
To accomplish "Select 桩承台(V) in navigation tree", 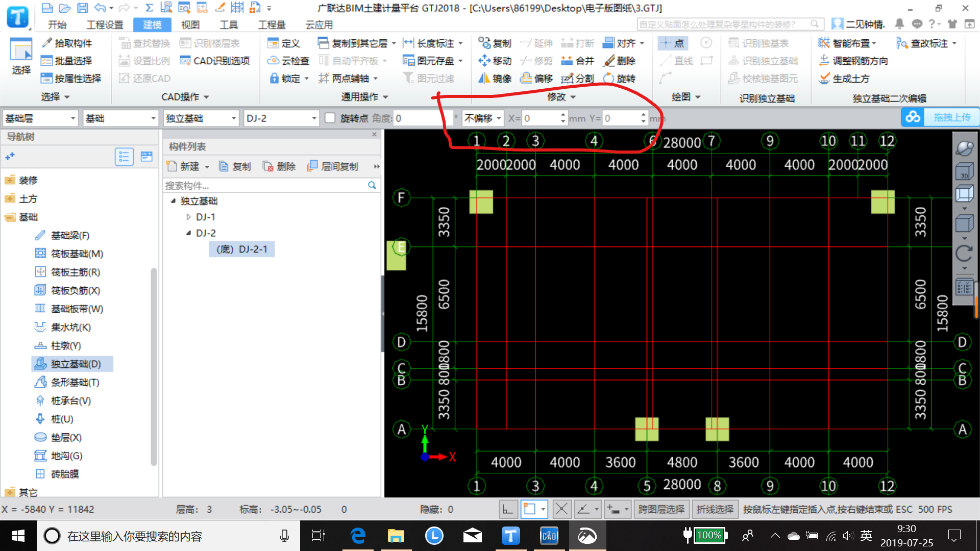I will (x=63, y=400).
